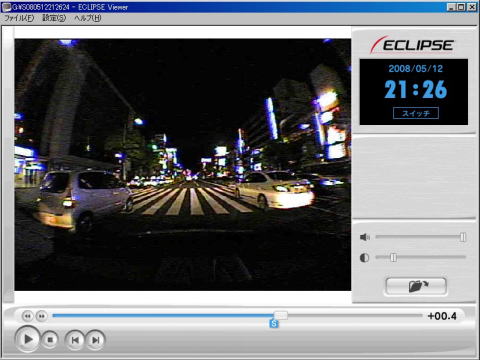
Task: Open the ファイル(F) menu
Action: pos(19,18)
